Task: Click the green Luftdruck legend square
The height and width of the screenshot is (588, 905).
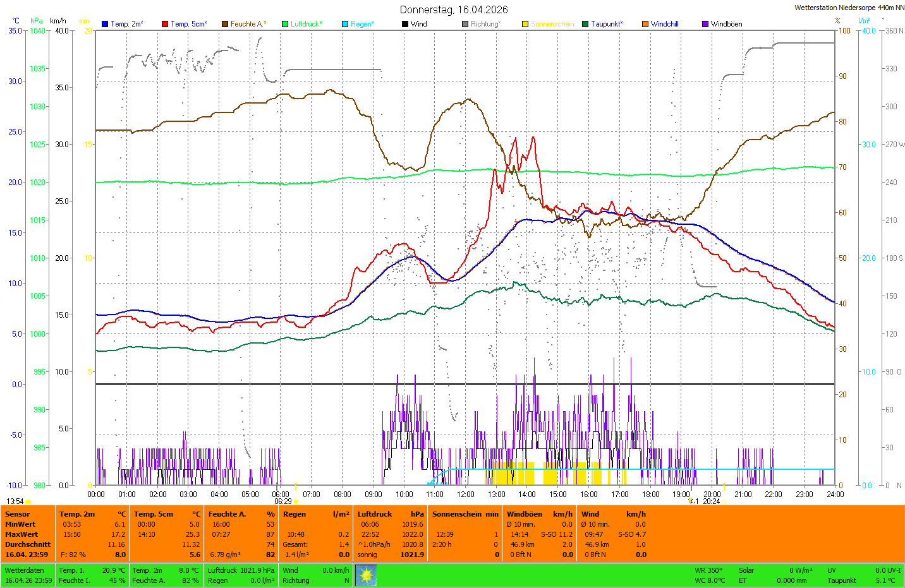Action: coord(285,24)
